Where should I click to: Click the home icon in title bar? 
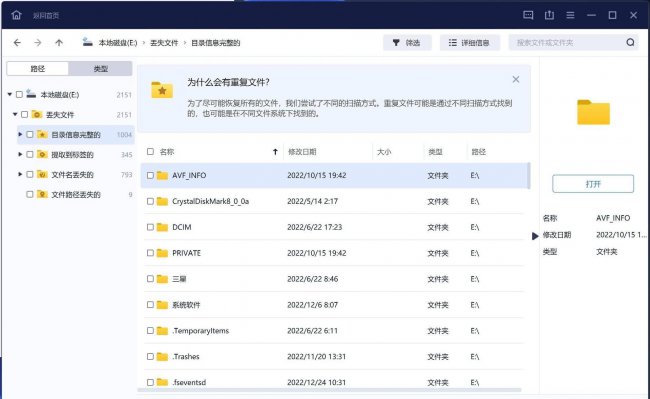[16, 15]
